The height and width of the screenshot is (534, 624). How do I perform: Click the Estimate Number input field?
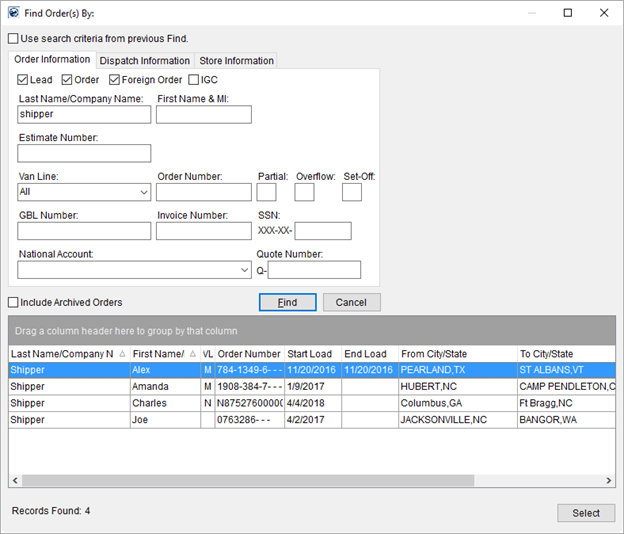click(84, 153)
